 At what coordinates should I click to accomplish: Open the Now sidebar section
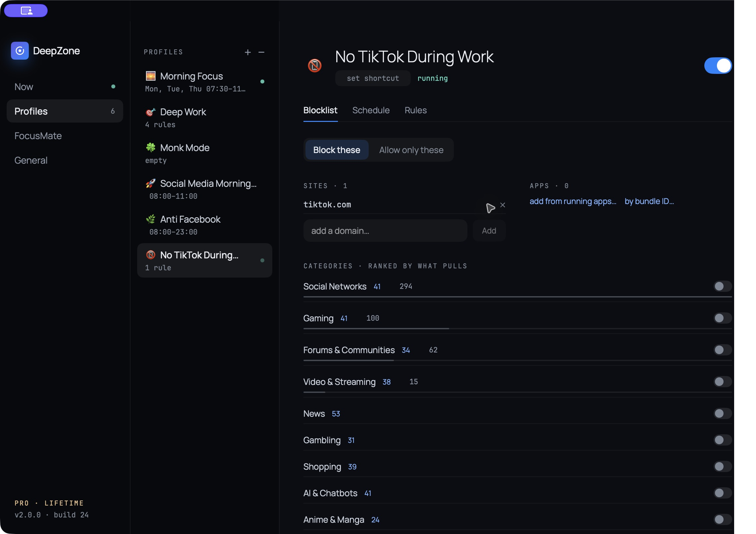pyautogui.click(x=65, y=87)
